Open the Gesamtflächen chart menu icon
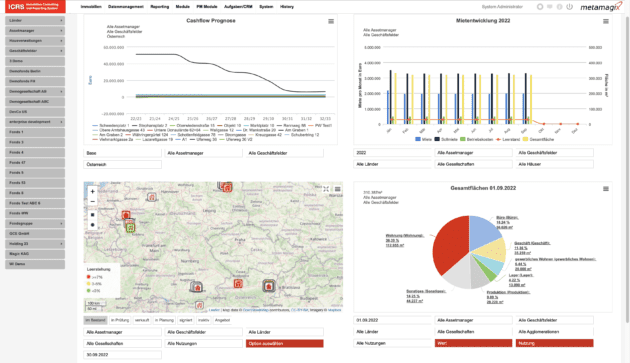 click(605, 189)
